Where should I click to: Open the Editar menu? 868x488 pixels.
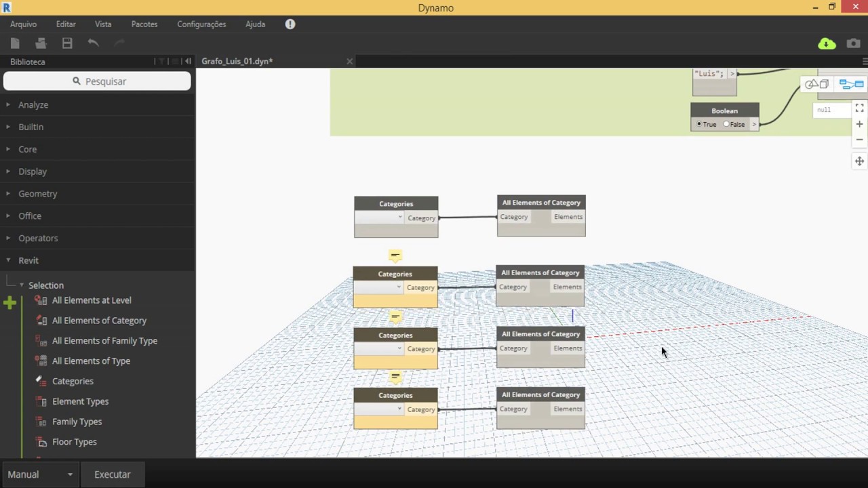click(66, 24)
